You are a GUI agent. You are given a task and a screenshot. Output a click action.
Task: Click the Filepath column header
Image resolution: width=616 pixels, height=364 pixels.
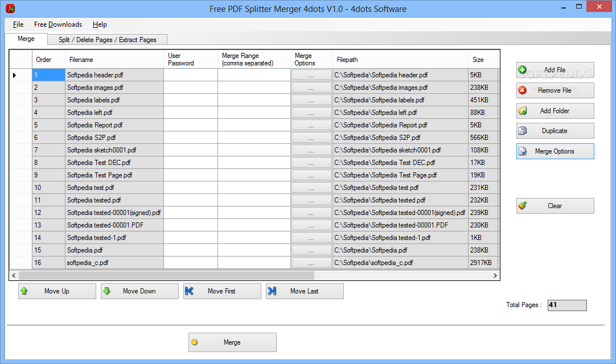tap(400, 59)
